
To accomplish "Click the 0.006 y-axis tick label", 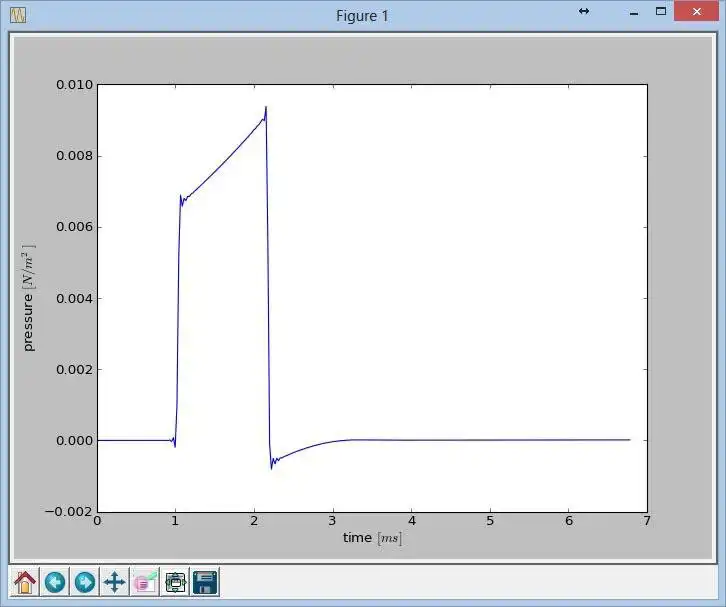I will (75, 227).
